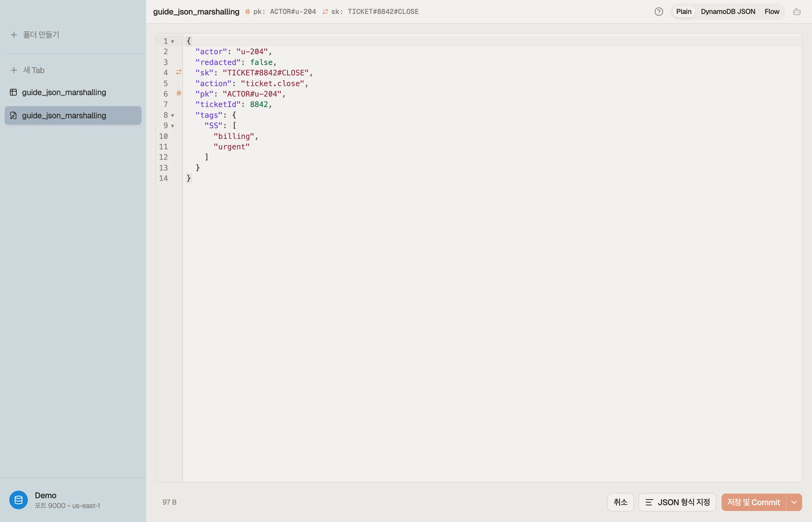Click closing brace on line 14
The height and width of the screenshot is (522, 812).
click(x=189, y=178)
